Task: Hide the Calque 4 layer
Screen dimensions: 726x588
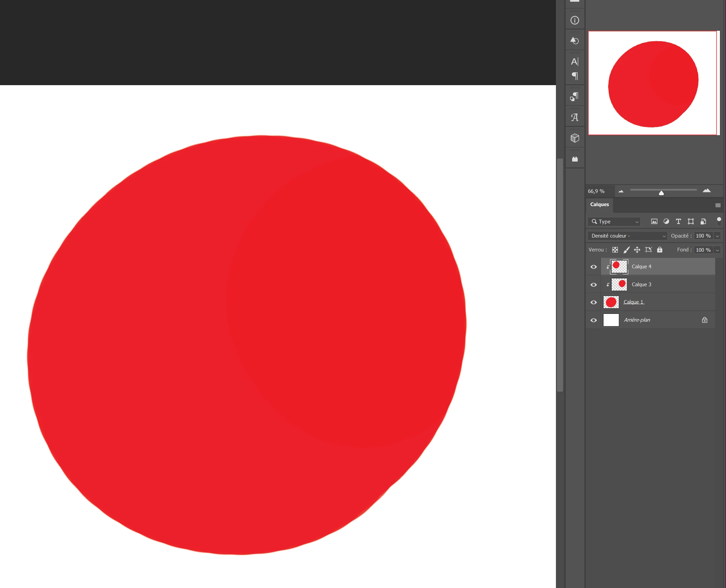Action: click(x=593, y=267)
